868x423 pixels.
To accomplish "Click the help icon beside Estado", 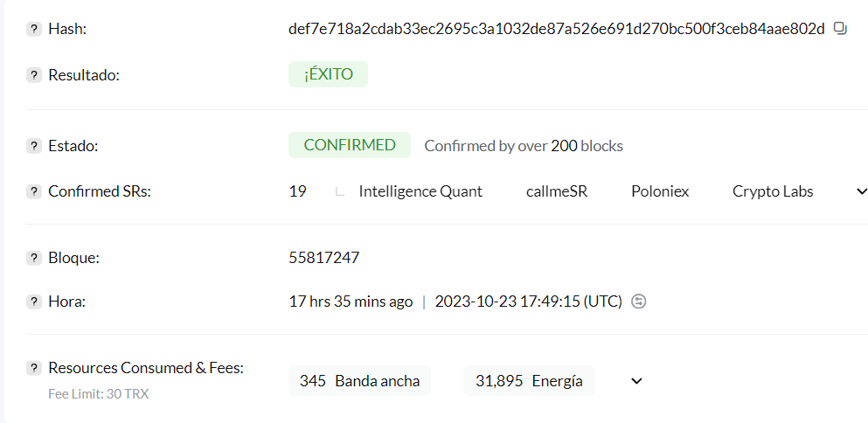I will [x=34, y=146].
